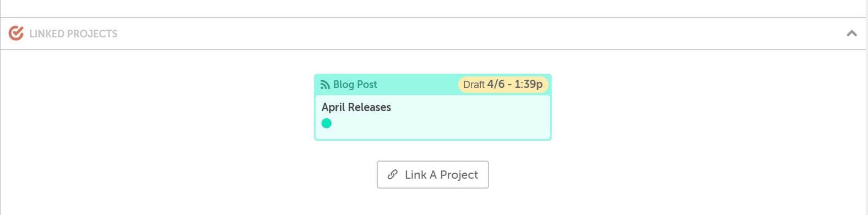Click the word PROJECTS in the section heading
Viewport: 868px width, 215px height.
click(92, 34)
